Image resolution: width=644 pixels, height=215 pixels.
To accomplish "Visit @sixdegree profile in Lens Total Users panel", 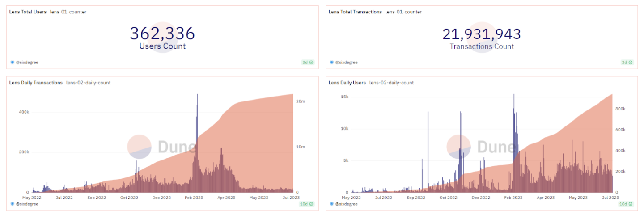I will [x=27, y=63].
